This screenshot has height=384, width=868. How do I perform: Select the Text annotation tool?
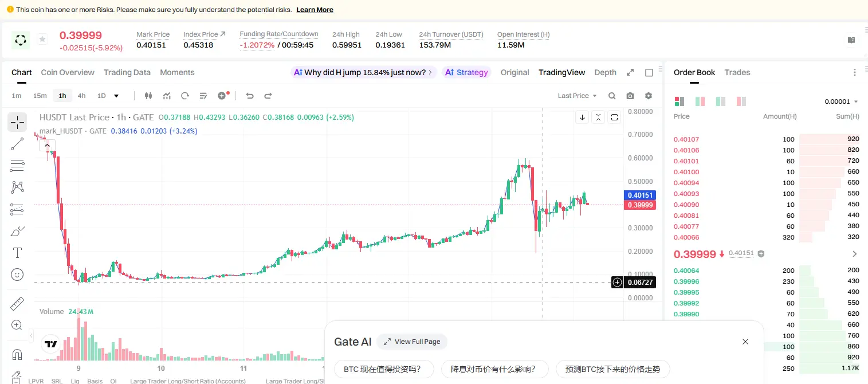click(17, 253)
